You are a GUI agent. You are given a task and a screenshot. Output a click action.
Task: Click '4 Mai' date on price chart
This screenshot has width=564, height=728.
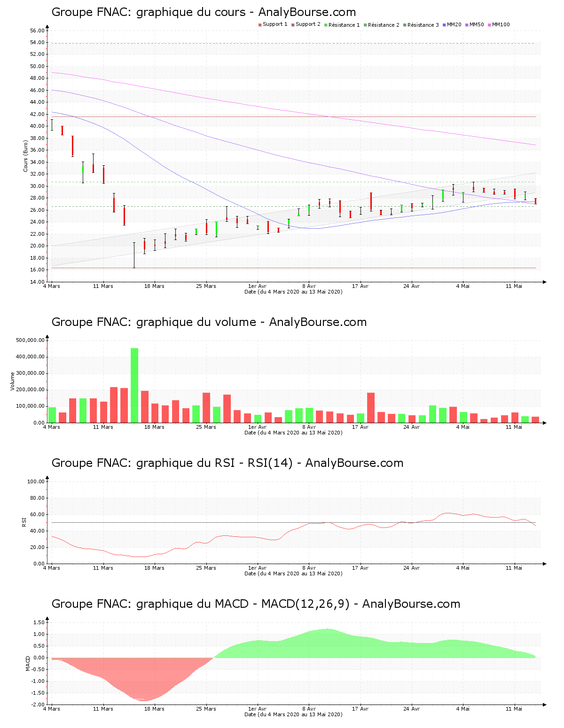tap(463, 286)
